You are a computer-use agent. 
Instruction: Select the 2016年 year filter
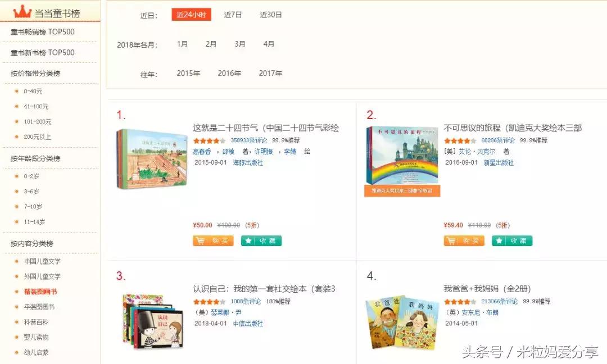(x=229, y=72)
